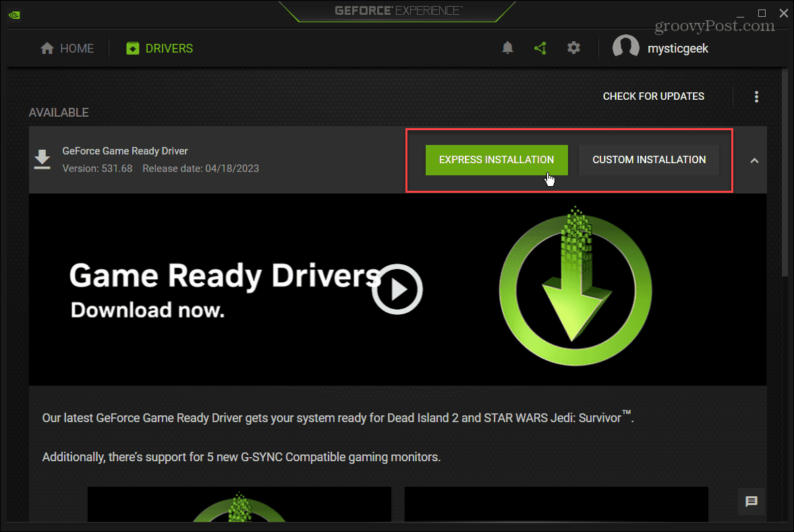The width and height of the screenshot is (794, 532).
Task: Open the send feedback chat icon
Action: pos(752,501)
